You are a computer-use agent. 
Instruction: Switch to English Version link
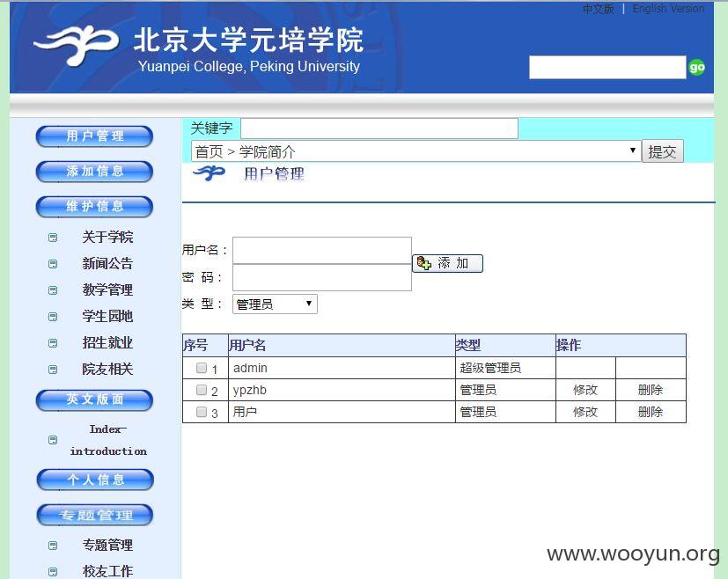pyautogui.click(x=668, y=9)
